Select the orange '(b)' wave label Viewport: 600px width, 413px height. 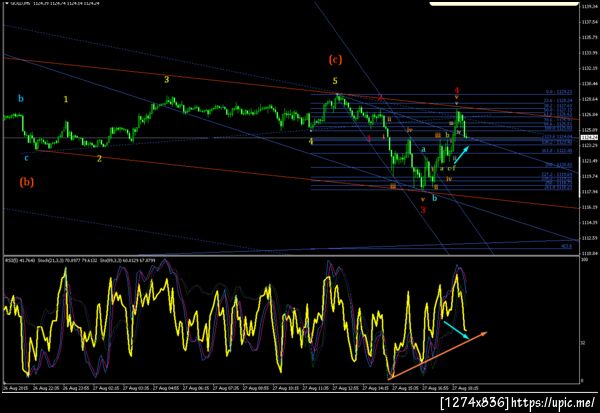point(26,182)
